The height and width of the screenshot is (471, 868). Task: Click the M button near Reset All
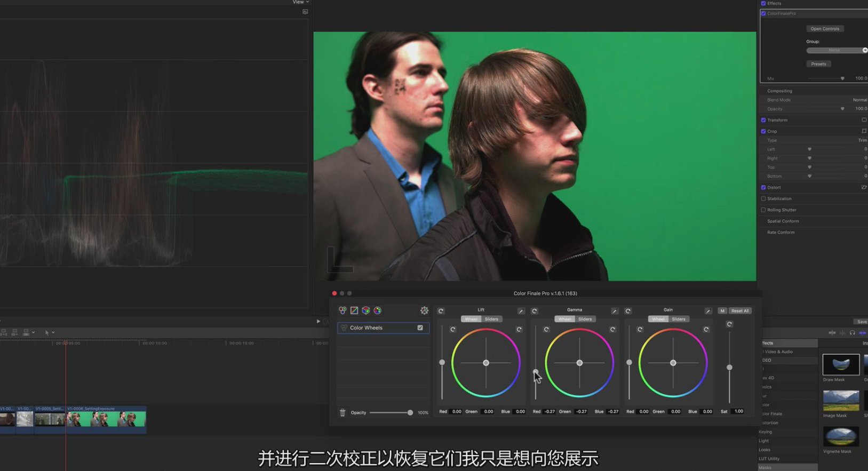722,311
